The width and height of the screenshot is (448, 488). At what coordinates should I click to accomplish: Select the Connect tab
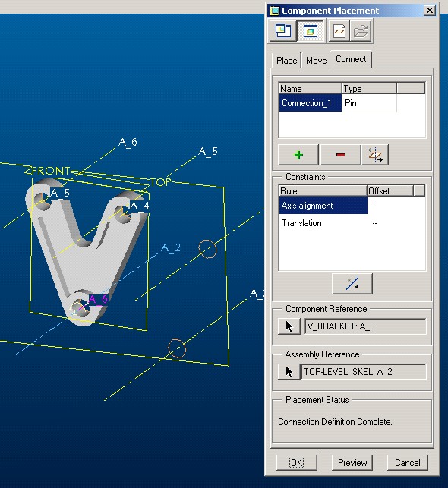[351, 59]
